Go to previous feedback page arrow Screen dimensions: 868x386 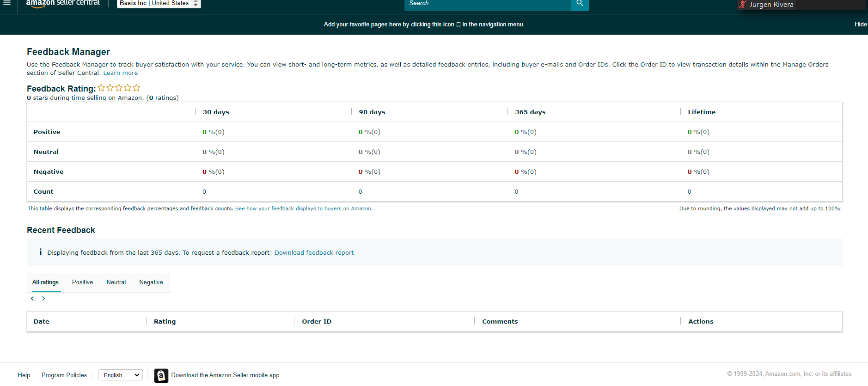point(32,299)
